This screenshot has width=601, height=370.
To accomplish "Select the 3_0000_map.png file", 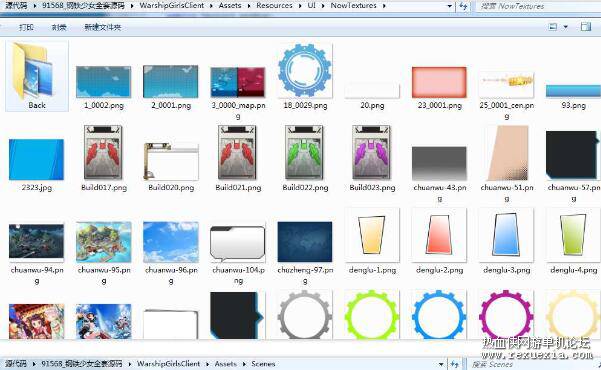I will click(x=238, y=93).
